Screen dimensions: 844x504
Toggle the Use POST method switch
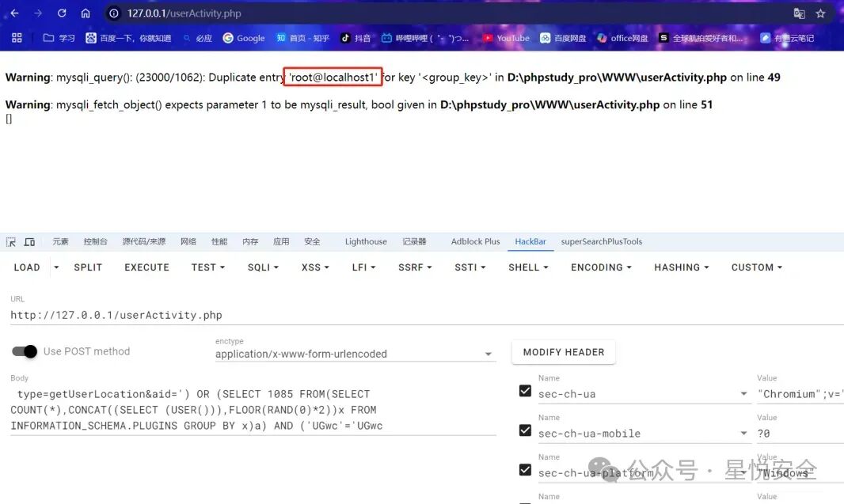25,351
